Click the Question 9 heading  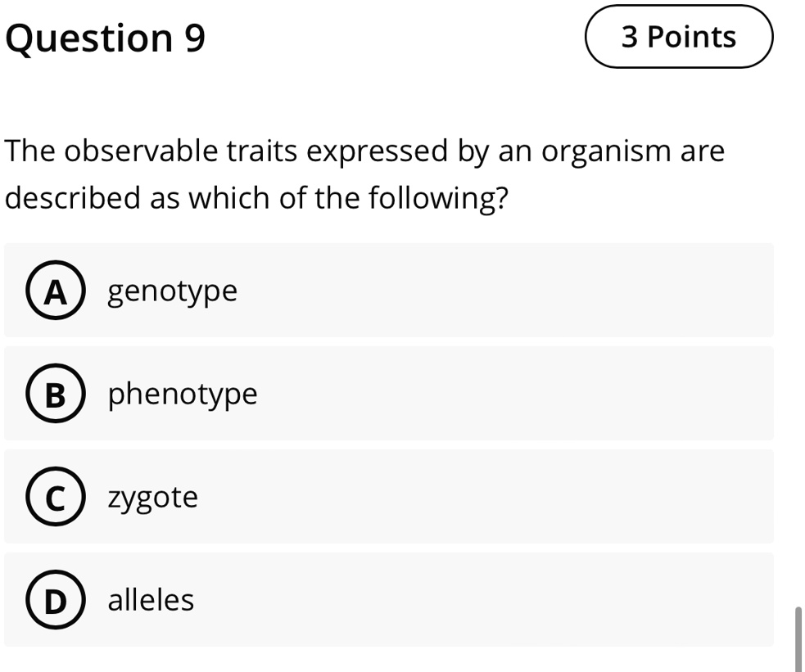[106, 38]
